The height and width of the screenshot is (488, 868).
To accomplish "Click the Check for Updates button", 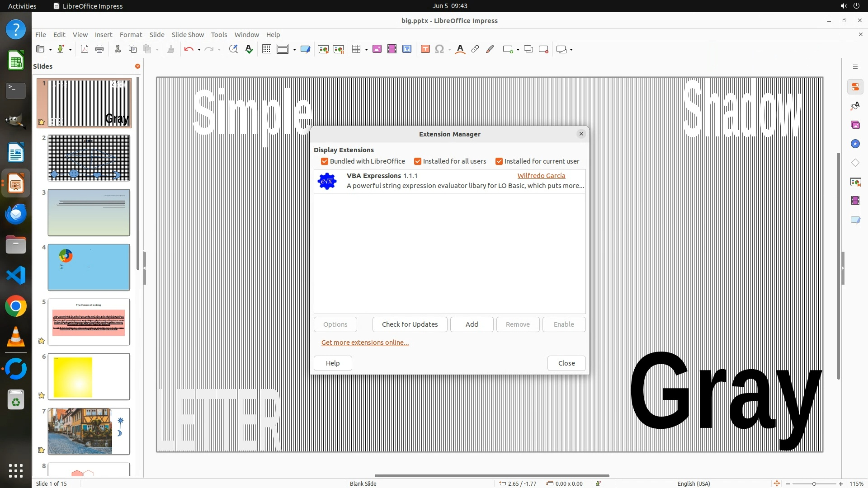I will [410, 324].
